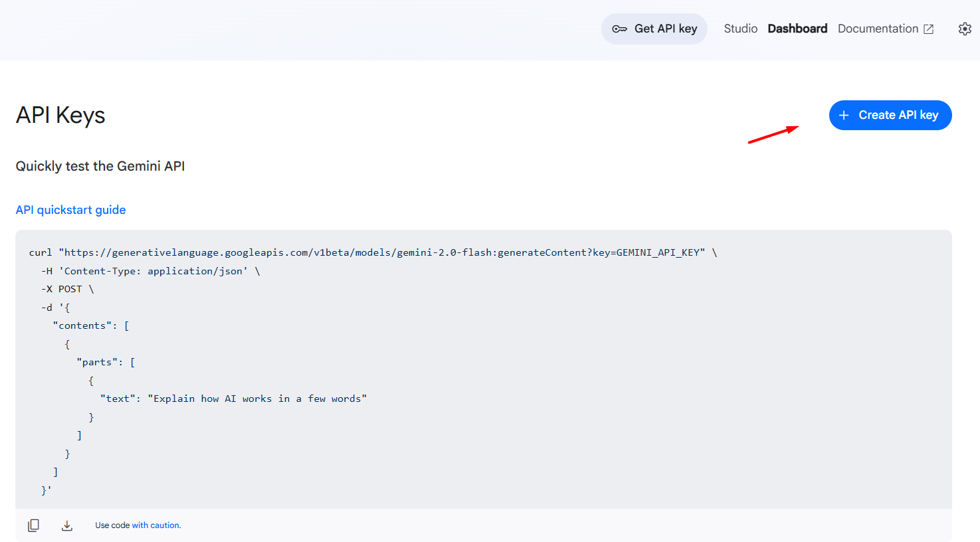
Task: Click the Create API key button
Action: pos(890,115)
